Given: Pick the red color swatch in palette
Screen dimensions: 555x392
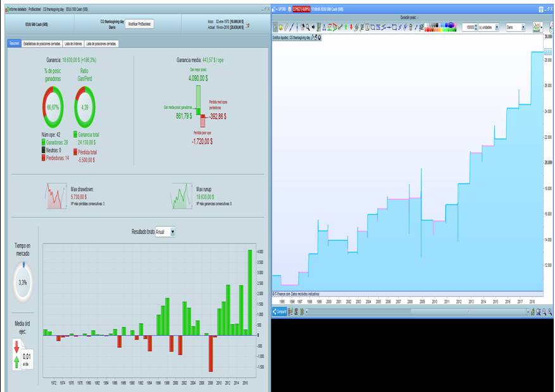Looking at the screenshot, I should [x=427, y=30].
